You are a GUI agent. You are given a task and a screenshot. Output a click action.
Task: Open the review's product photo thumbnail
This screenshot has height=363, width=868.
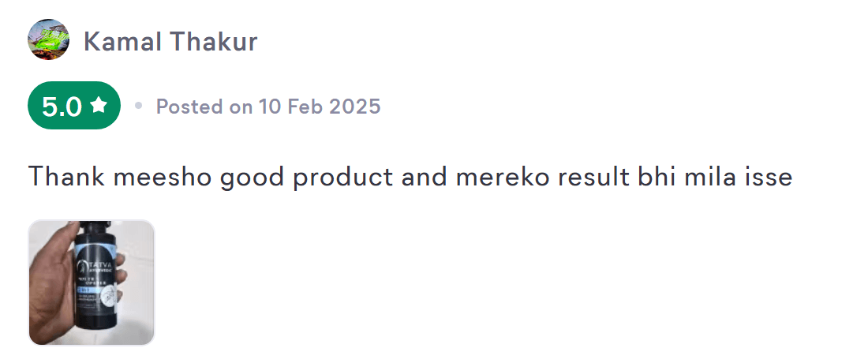pyautogui.click(x=92, y=283)
